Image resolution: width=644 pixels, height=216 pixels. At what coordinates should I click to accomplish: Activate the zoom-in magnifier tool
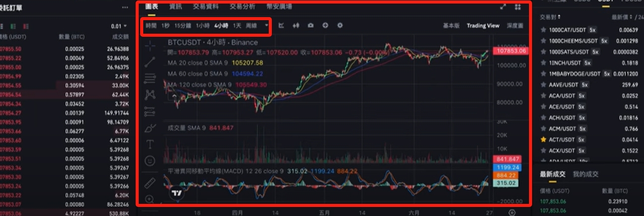(x=150, y=199)
